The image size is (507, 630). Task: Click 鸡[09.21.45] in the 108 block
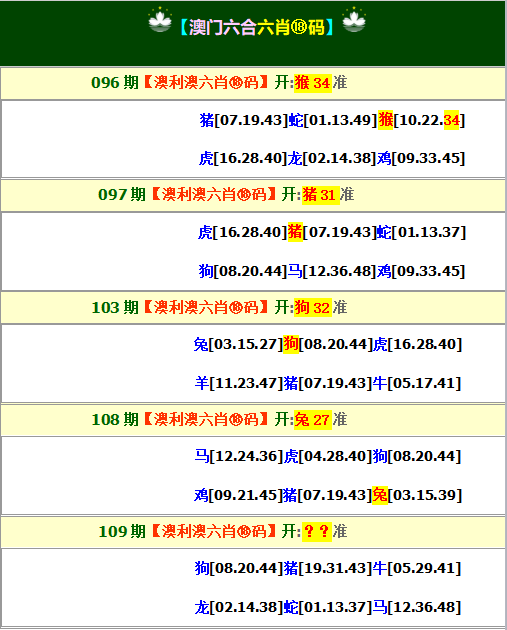coord(238,495)
